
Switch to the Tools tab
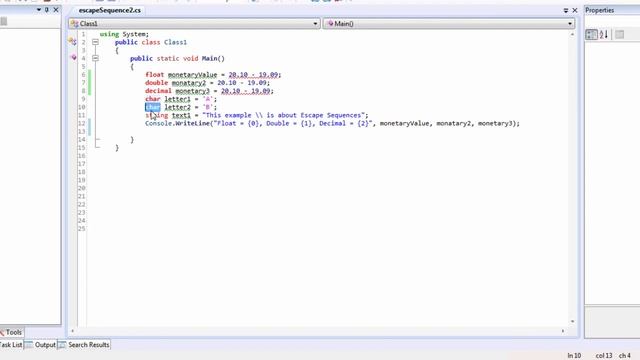click(x=11, y=332)
